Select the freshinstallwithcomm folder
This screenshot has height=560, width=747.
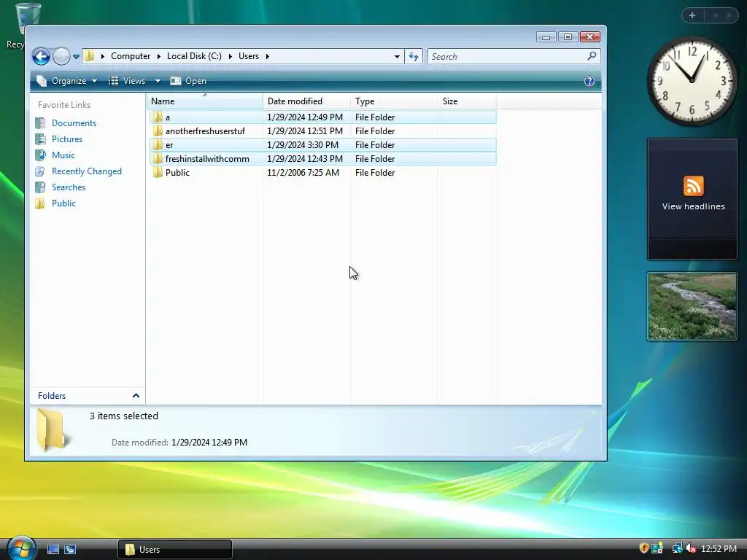pyautogui.click(x=322, y=158)
